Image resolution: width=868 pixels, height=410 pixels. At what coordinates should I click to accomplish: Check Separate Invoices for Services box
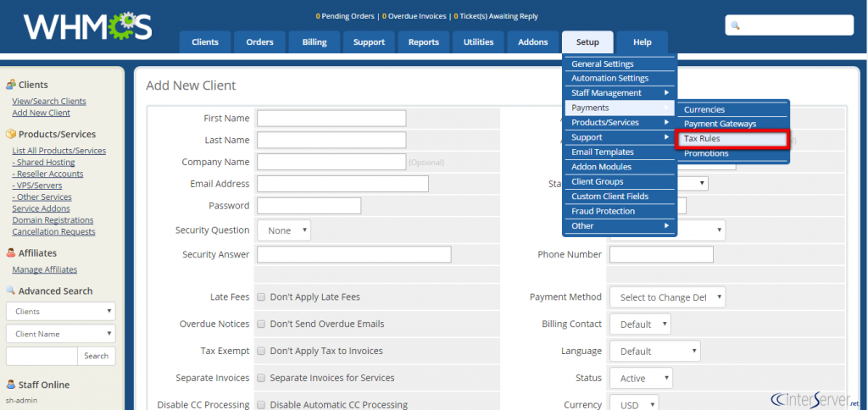coord(261,378)
